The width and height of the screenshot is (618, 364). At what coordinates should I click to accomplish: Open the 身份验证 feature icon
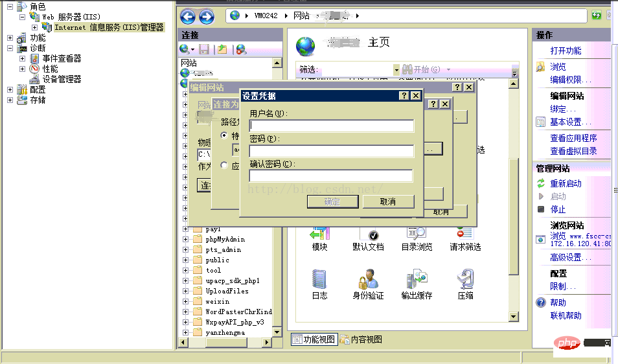pos(368,279)
